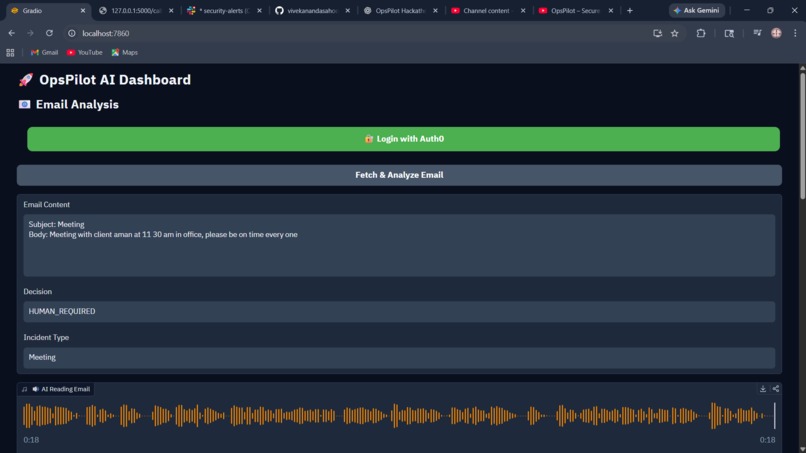
Task: Open the media controls icon
Action: point(757,33)
